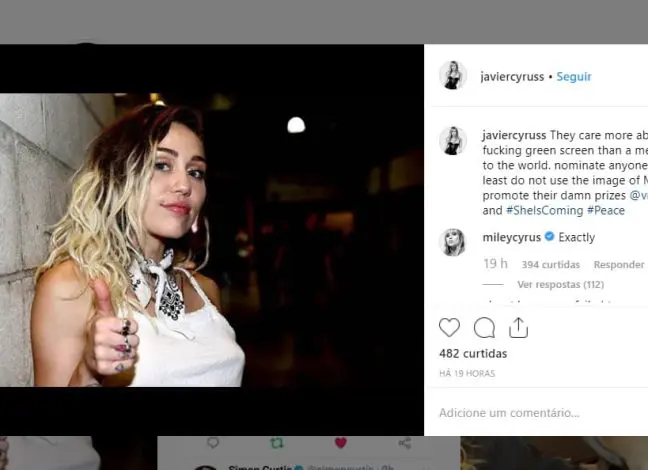Open the HÁ 19 HORAS post timestamp

(x=467, y=374)
